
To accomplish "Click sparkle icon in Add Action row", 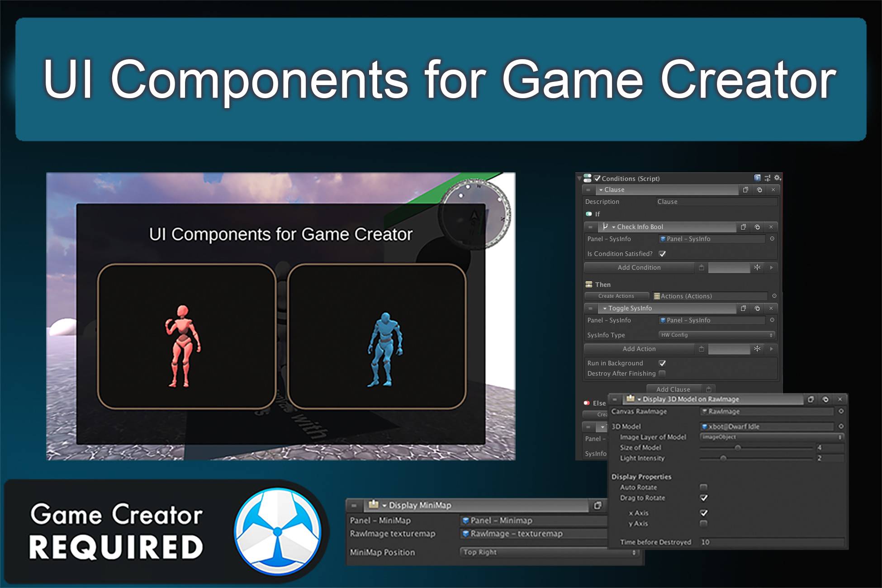I will [x=757, y=349].
